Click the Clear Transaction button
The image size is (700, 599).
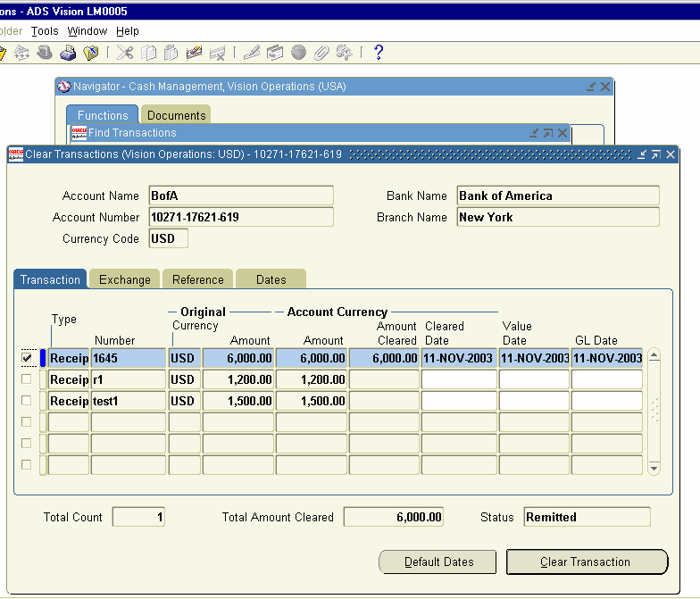[587, 562]
